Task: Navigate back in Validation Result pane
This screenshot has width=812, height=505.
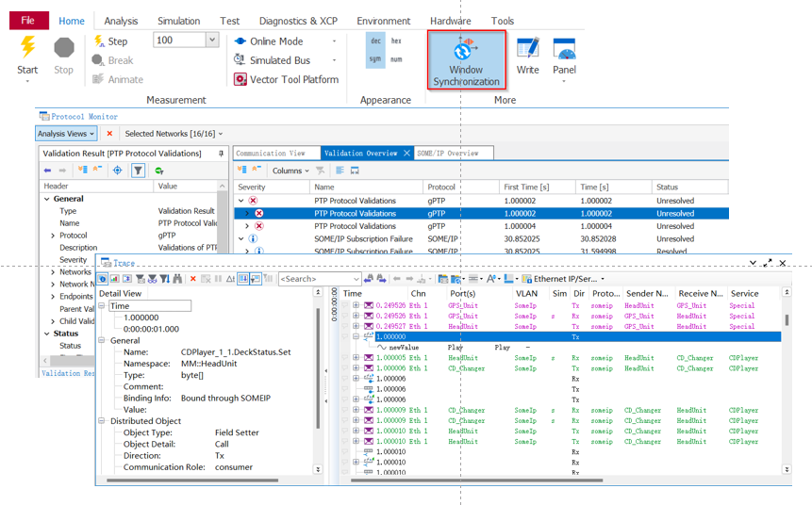Action: (x=48, y=171)
